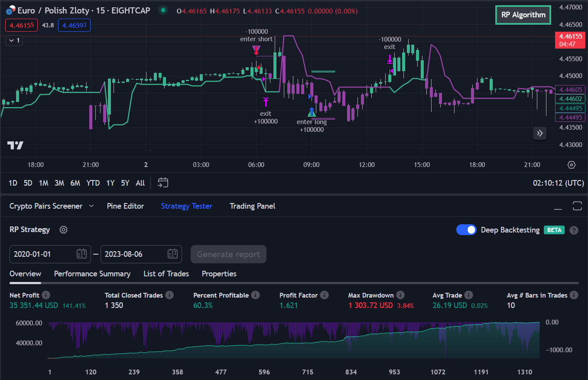
Task: Click the green market status dot
Action: click(163, 10)
